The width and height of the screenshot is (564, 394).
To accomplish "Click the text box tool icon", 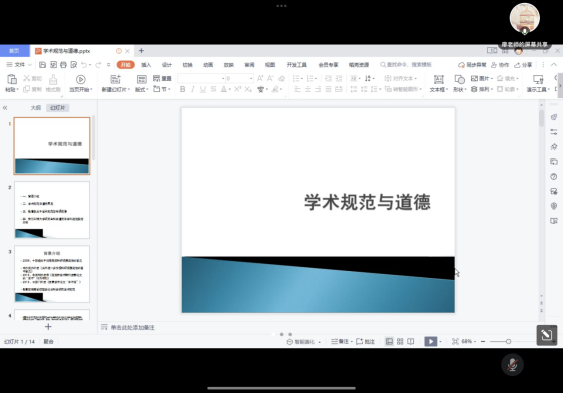I will (438, 79).
